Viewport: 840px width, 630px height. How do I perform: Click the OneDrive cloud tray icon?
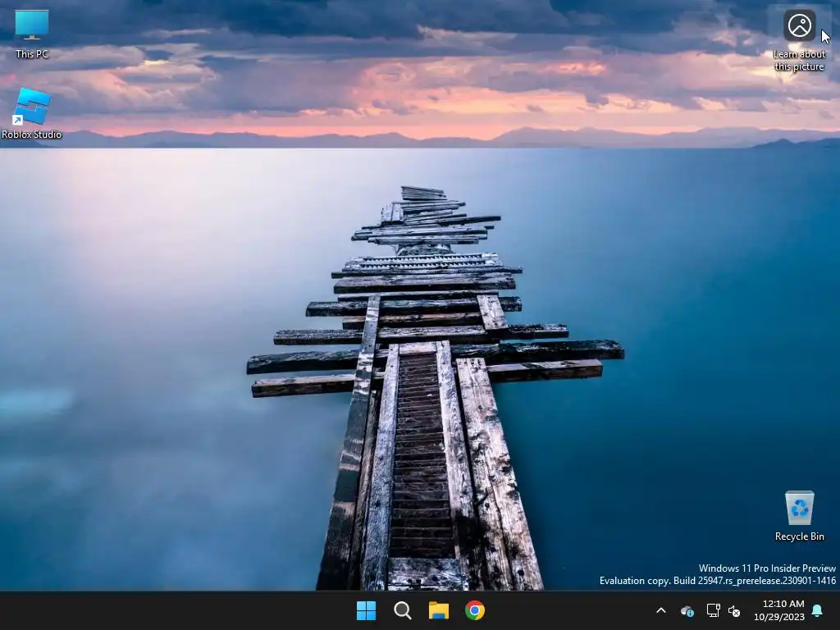tap(687, 610)
